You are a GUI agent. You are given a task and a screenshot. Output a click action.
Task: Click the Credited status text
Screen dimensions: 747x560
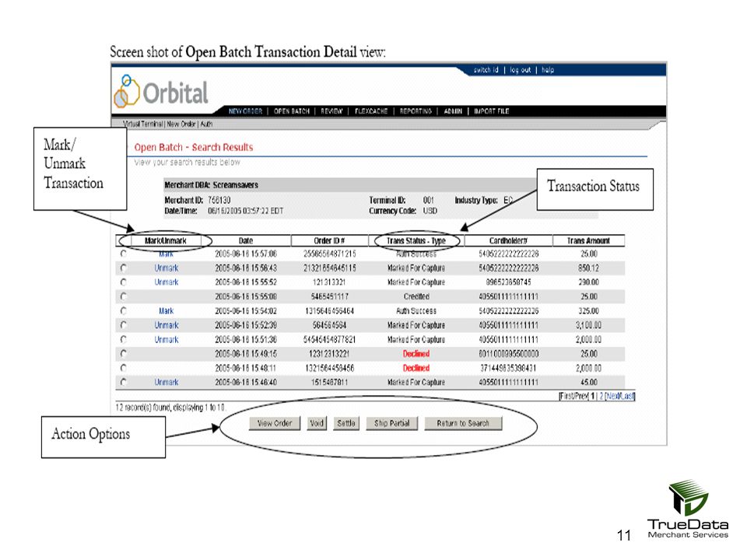pos(416,296)
